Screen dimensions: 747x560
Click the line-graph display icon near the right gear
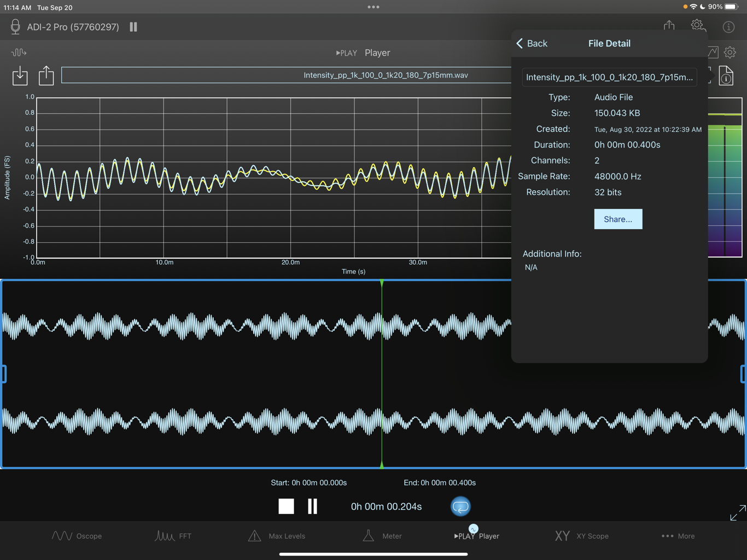(x=712, y=52)
